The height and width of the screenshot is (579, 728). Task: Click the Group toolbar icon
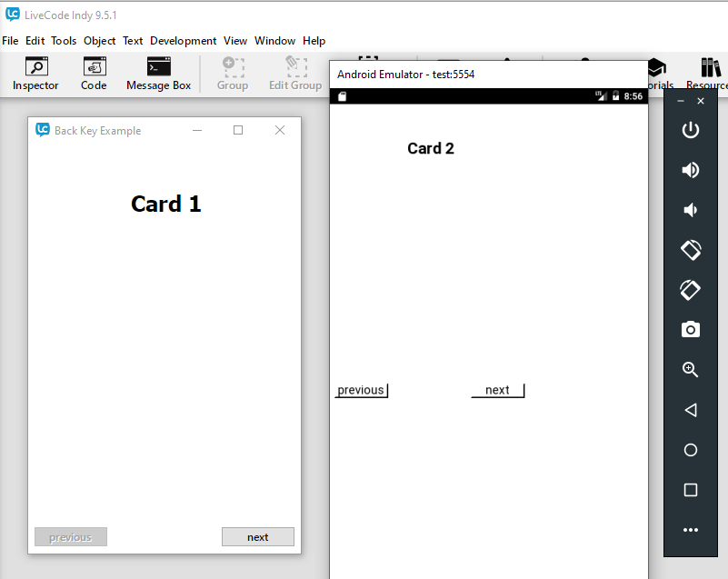(233, 74)
